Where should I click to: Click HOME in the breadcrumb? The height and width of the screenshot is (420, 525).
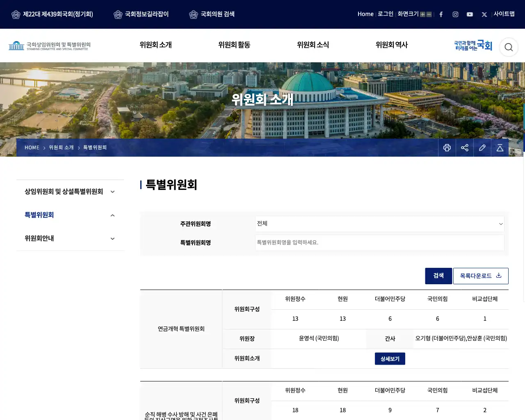point(32,148)
